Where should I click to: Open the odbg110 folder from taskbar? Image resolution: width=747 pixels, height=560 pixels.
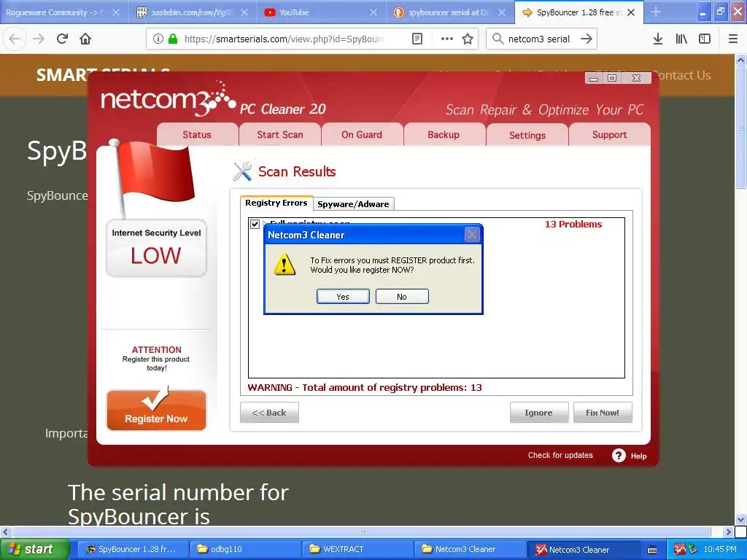[245, 549]
